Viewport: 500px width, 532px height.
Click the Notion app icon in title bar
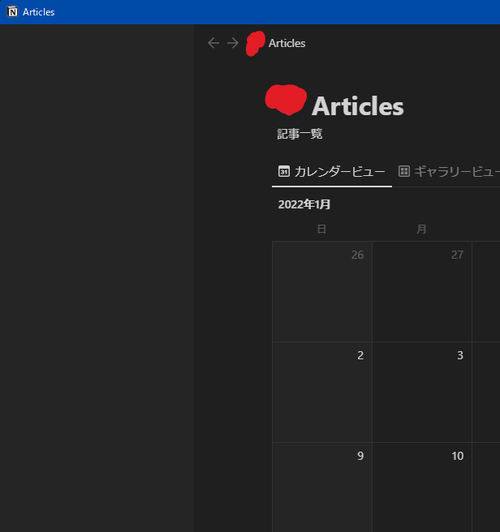[13, 12]
